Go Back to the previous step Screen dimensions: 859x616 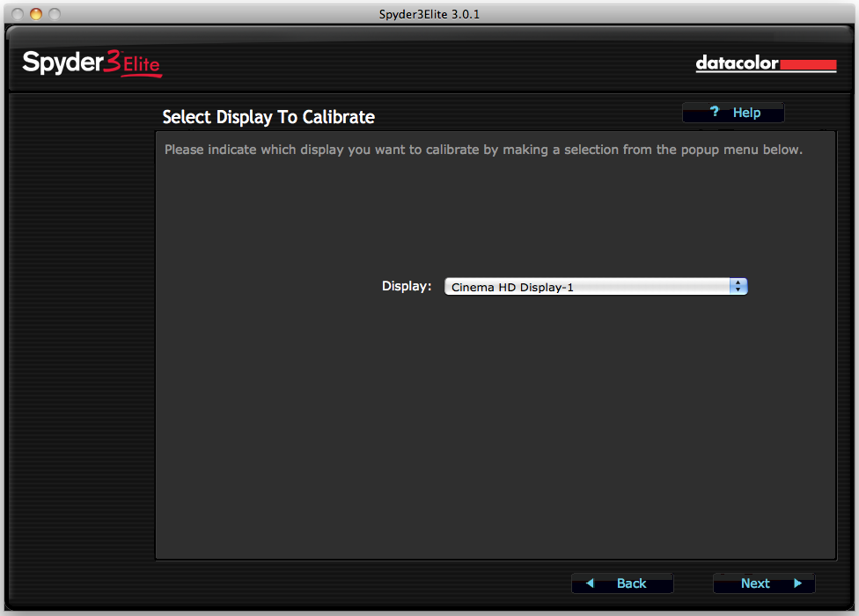622,583
